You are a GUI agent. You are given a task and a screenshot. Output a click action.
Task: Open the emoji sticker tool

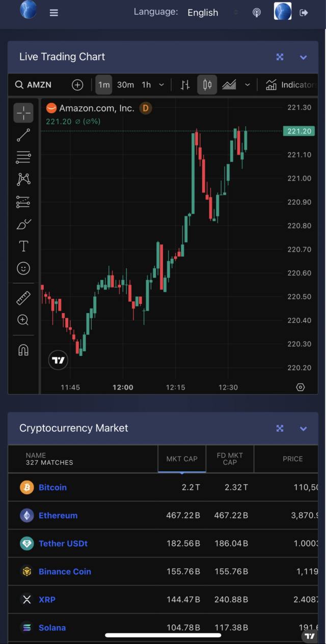(23, 268)
